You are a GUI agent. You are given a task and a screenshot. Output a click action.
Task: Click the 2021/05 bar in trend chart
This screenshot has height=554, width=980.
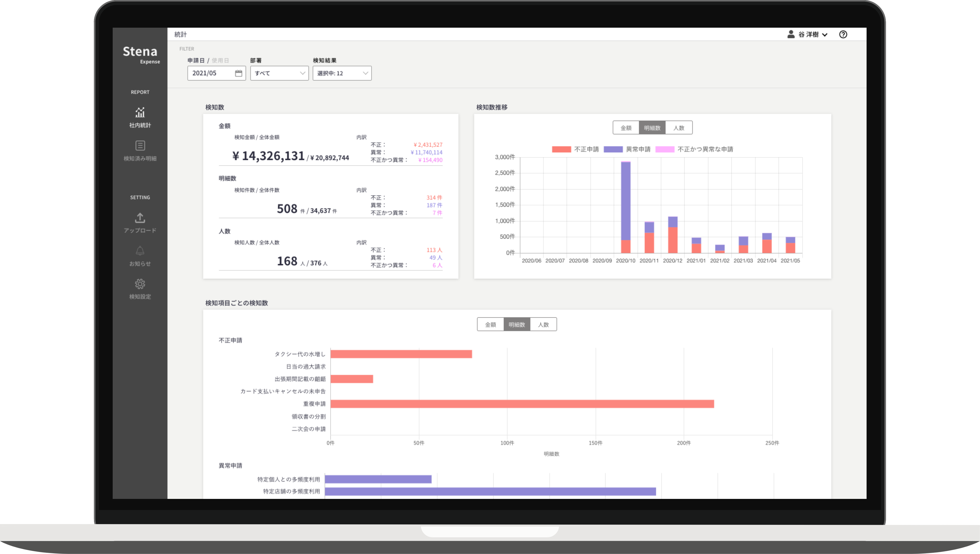(x=790, y=245)
